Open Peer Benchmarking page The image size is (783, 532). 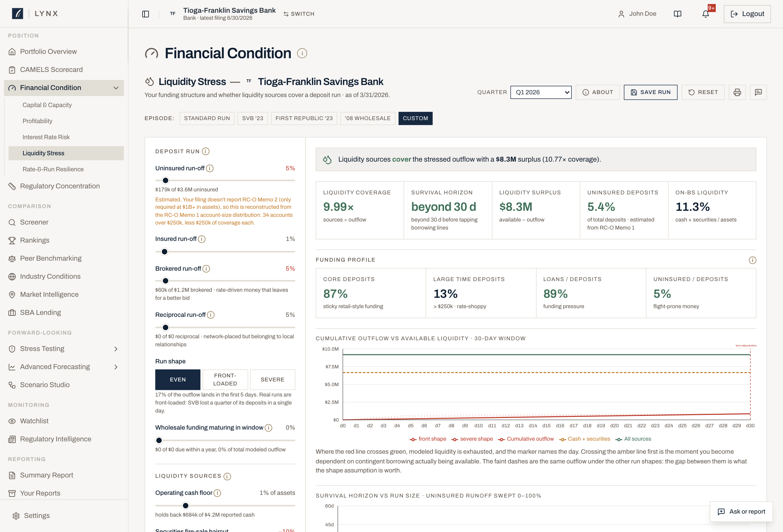pos(64,258)
